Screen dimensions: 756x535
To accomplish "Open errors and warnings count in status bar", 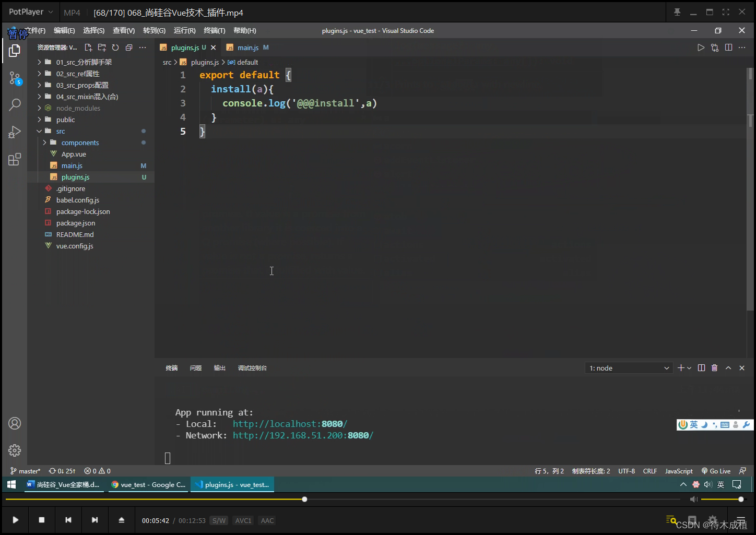I will (x=98, y=471).
